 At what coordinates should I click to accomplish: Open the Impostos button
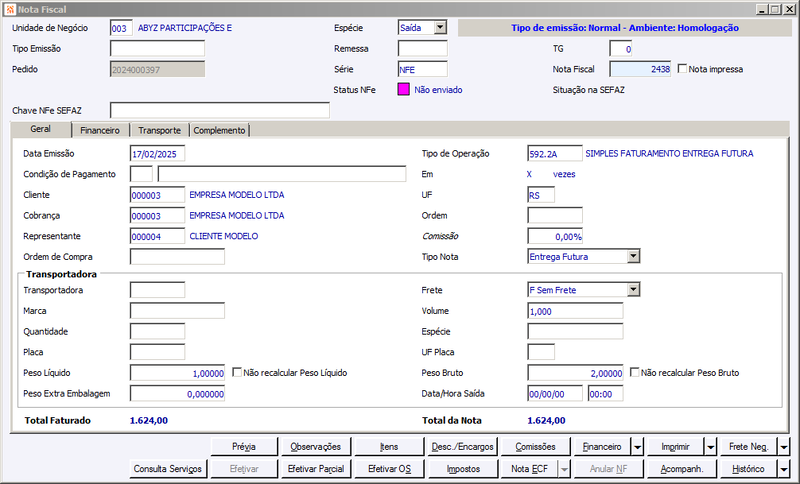463,469
